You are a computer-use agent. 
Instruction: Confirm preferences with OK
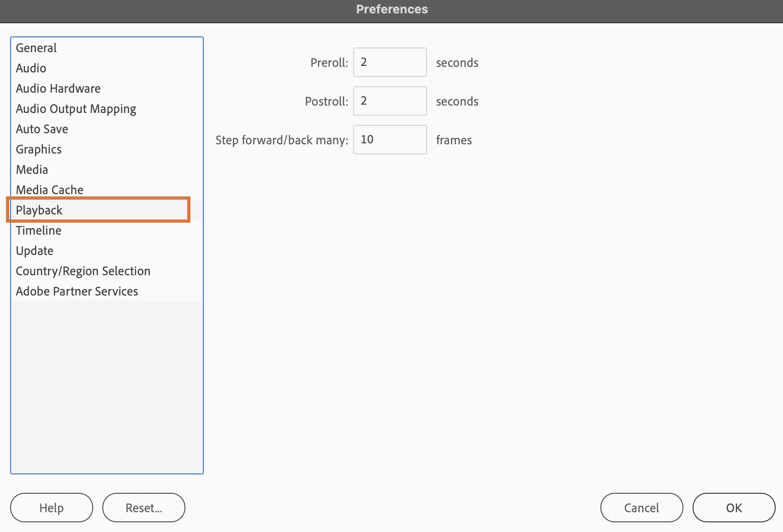734,508
